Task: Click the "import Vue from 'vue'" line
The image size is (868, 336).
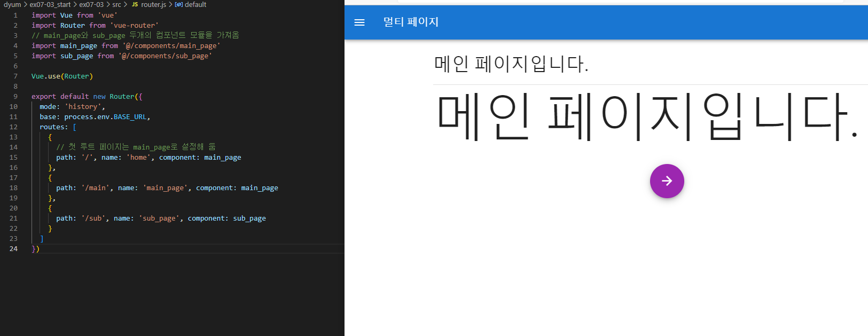Action: 74,15
